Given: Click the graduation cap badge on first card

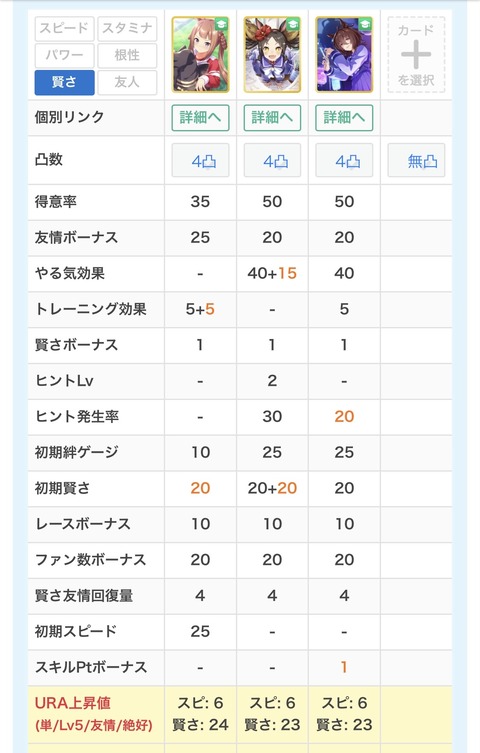Looking at the screenshot, I should coord(221,24).
